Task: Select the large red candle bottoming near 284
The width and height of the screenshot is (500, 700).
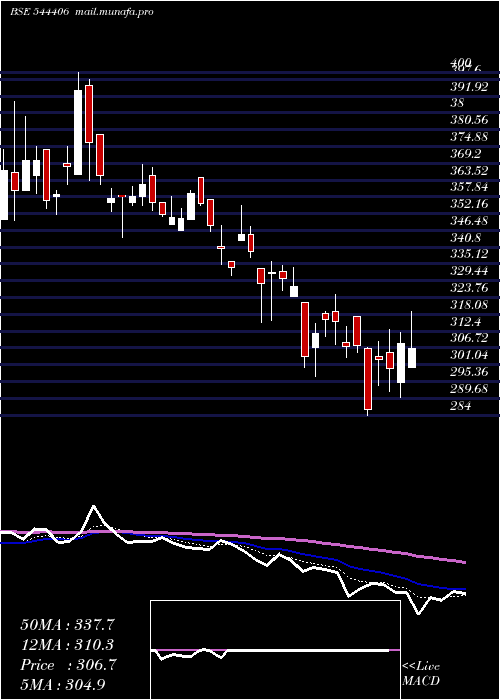Action: point(367,379)
